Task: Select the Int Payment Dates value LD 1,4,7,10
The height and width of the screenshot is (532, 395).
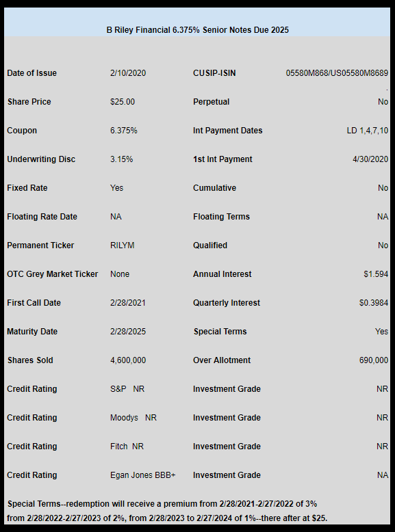Action: [x=368, y=131]
